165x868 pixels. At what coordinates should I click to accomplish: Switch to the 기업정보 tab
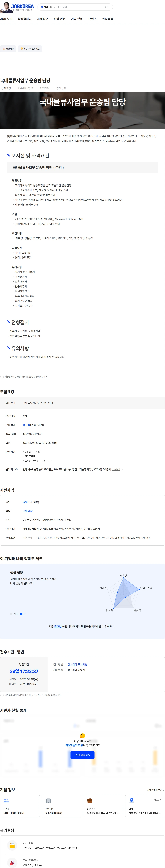pyautogui.click(x=45, y=88)
